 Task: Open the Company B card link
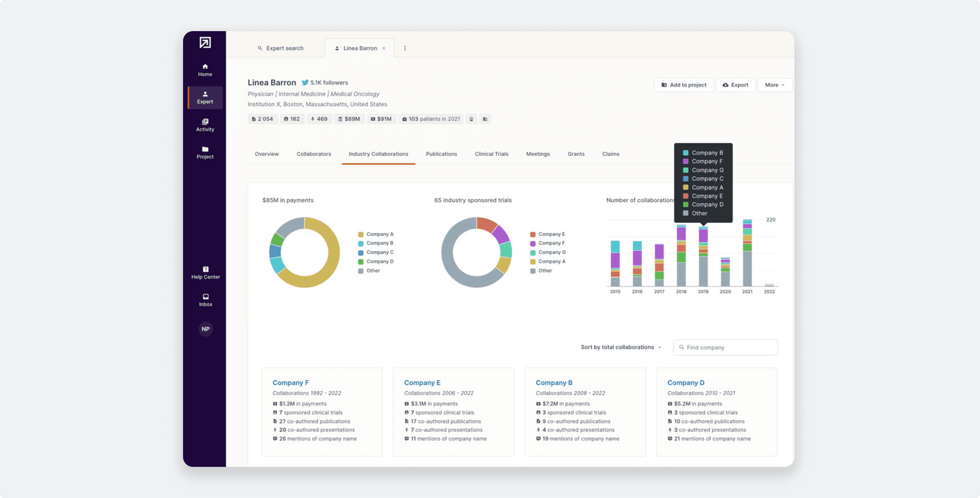[x=554, y=383]
